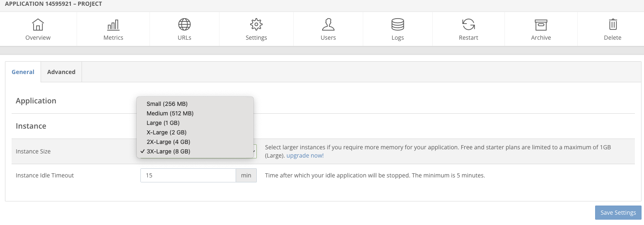Viewport: 644px width, 225px height.
Task: View Logs database icon
Action: click(x=398, y=25)
